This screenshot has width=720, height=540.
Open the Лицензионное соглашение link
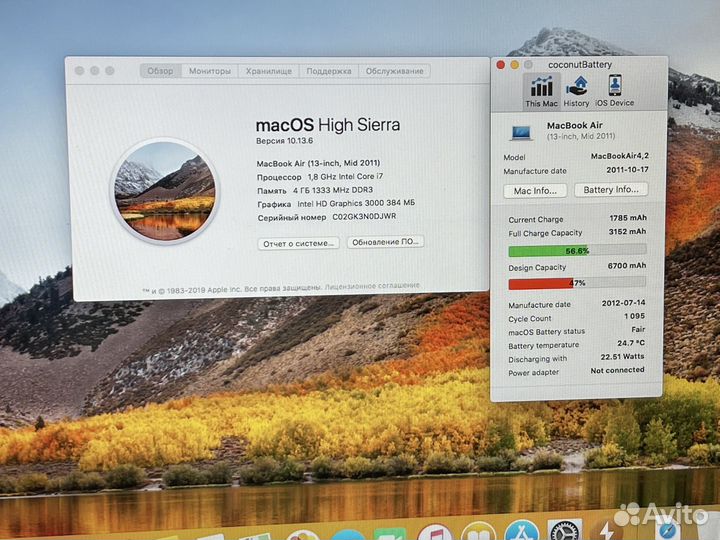pyautogui.click(x=372, y=286)
